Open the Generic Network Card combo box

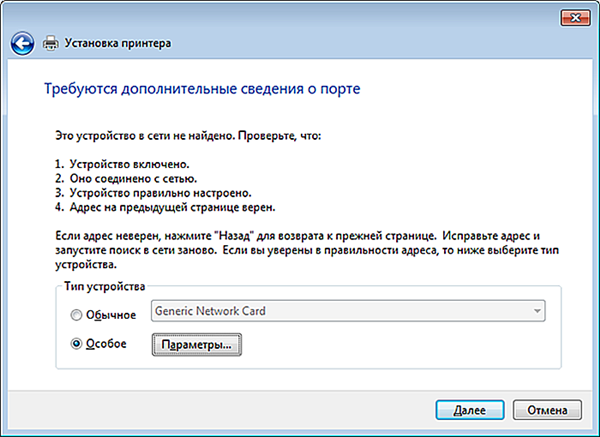(x=348, y=311)
